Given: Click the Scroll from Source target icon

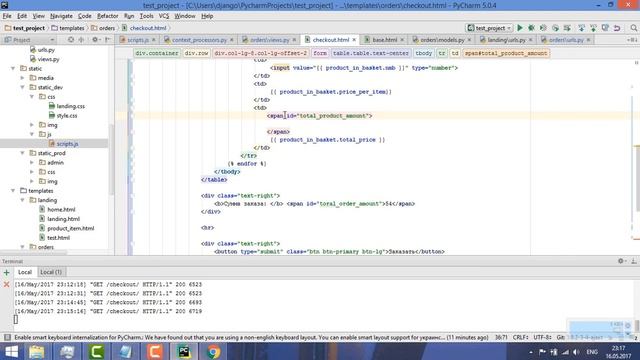Looking at the screenshot, I should pos(71,40).
